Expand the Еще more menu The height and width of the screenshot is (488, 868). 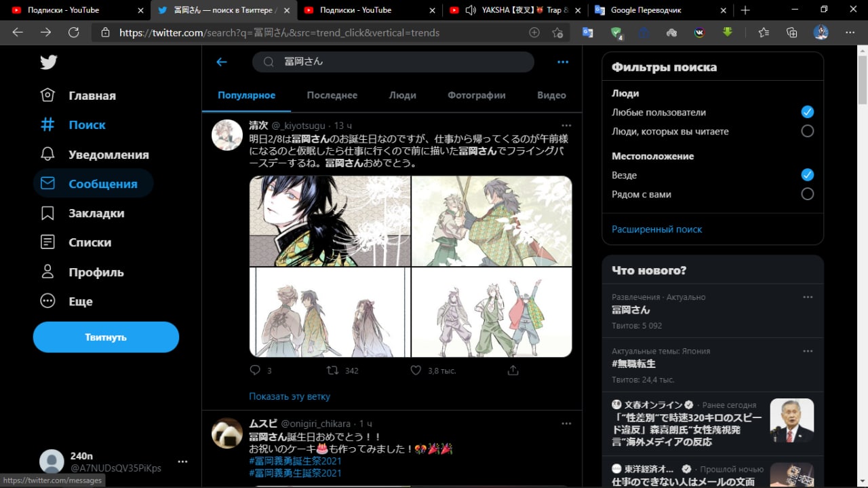(x=66, y=301)
